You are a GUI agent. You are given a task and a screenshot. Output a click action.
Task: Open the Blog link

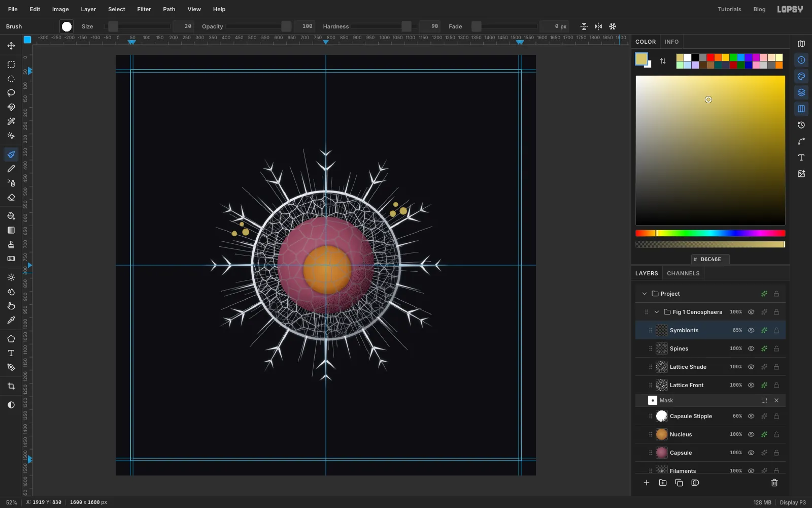tap(759, 9)
